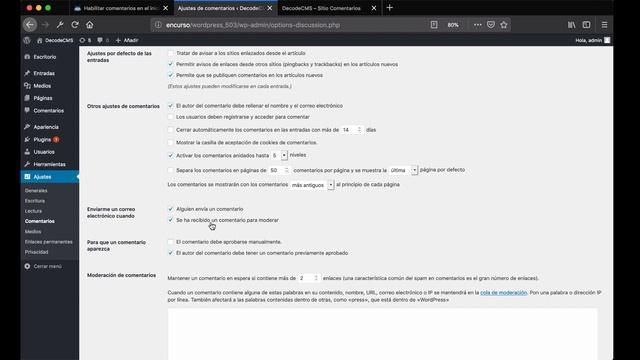Switch to DecodeCMS Sitio Comentarios tab

coord(321,8)
